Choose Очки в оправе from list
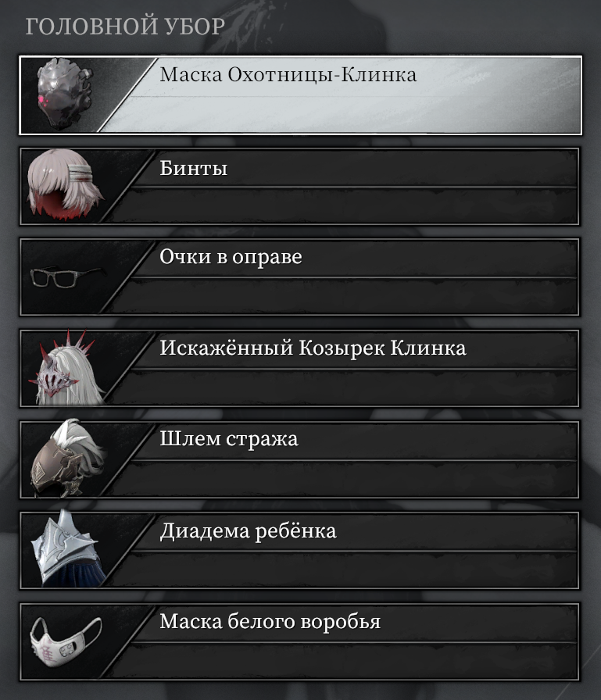 tap(299, 277)
